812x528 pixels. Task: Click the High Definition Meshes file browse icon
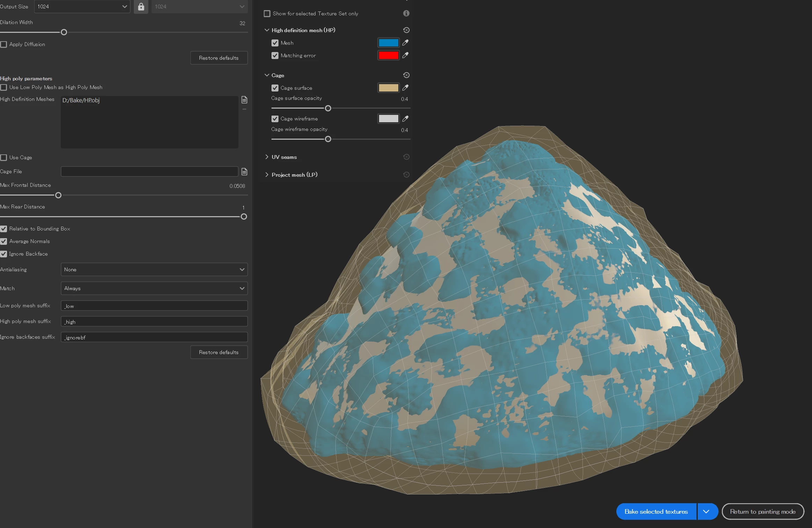245,100
